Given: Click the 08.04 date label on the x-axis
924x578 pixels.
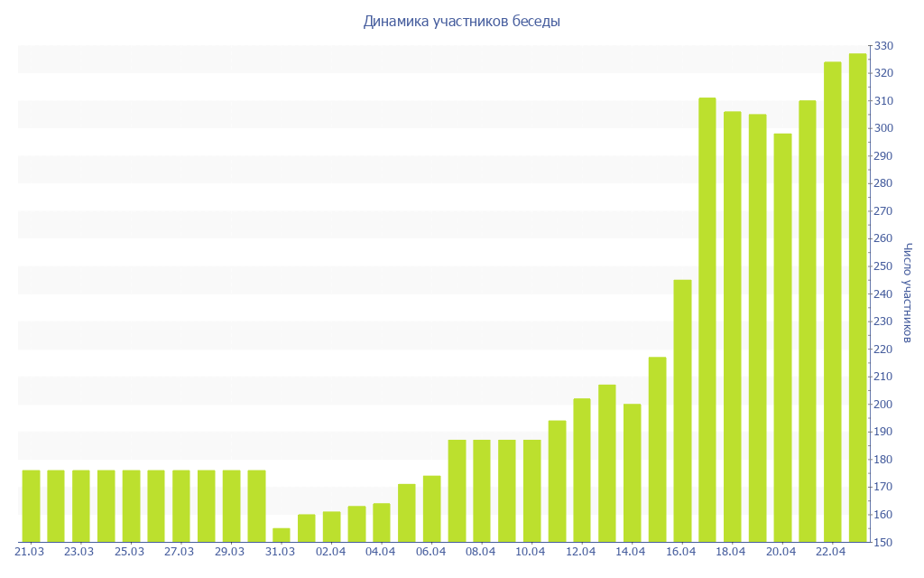Looking at the screenshot, I should coord(481,552).
